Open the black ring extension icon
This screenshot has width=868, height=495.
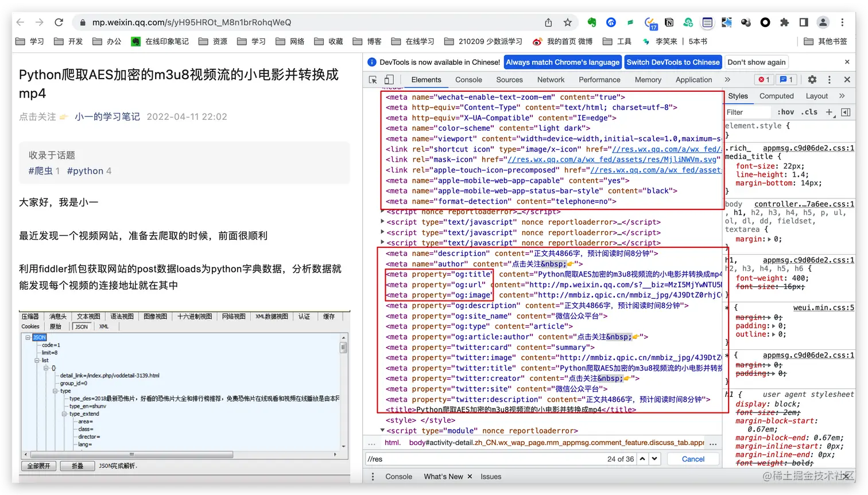point(765,22)
